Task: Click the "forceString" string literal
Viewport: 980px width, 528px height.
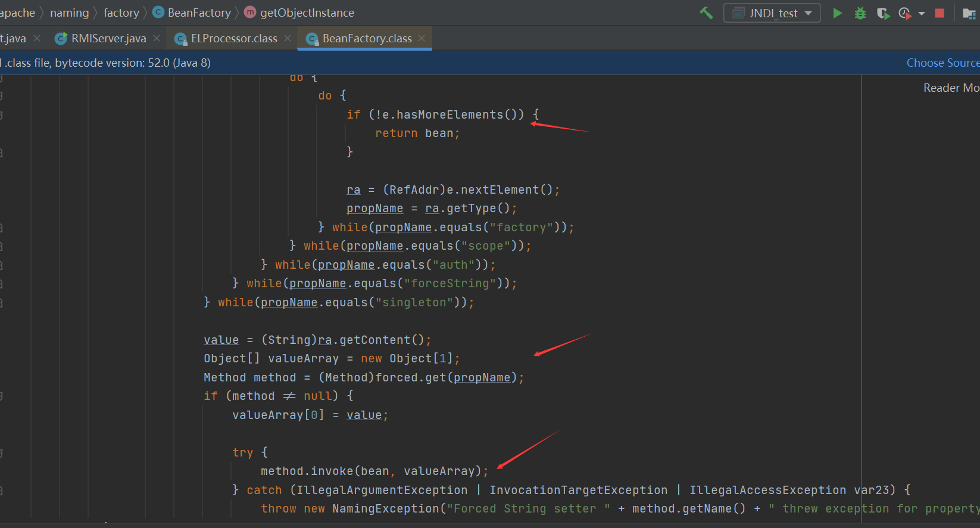Action: click(450, 284)
